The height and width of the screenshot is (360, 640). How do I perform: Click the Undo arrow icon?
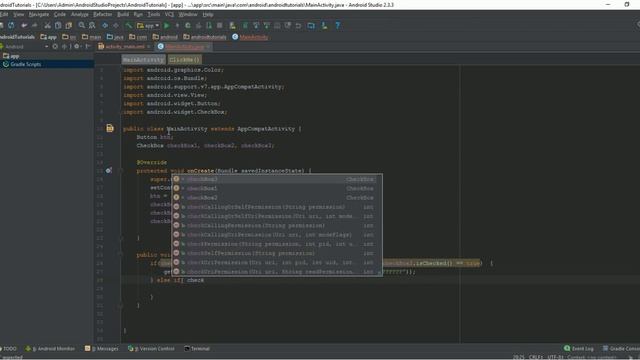[24, 25]
